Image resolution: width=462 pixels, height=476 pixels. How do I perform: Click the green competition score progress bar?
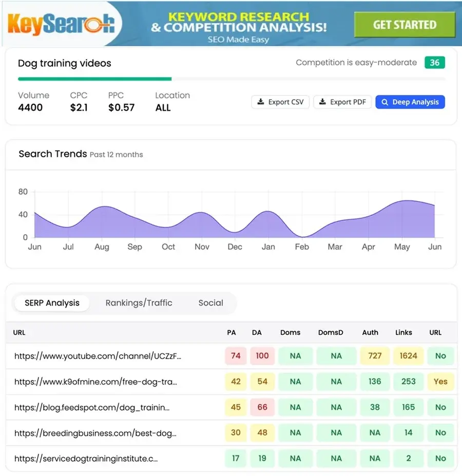[x=94, y=79]
